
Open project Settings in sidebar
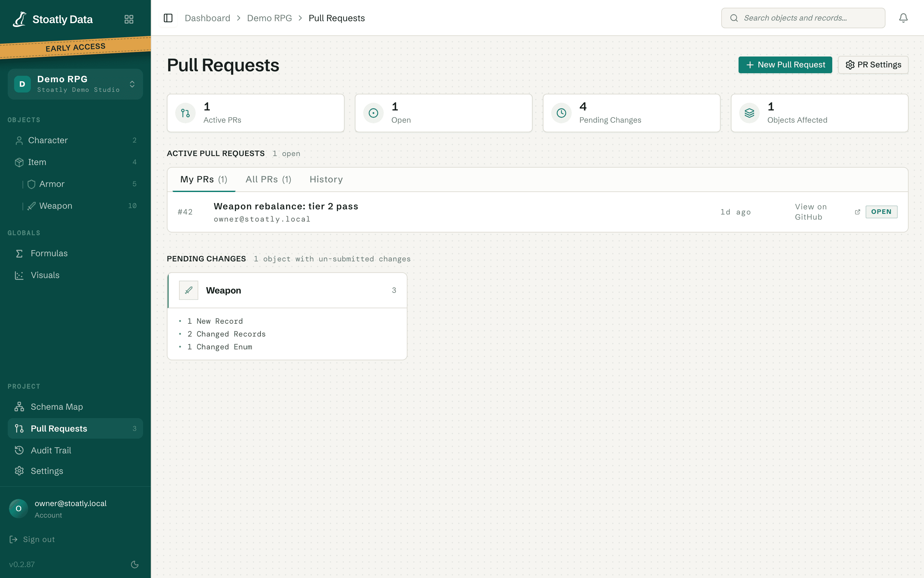pos(75,471)
